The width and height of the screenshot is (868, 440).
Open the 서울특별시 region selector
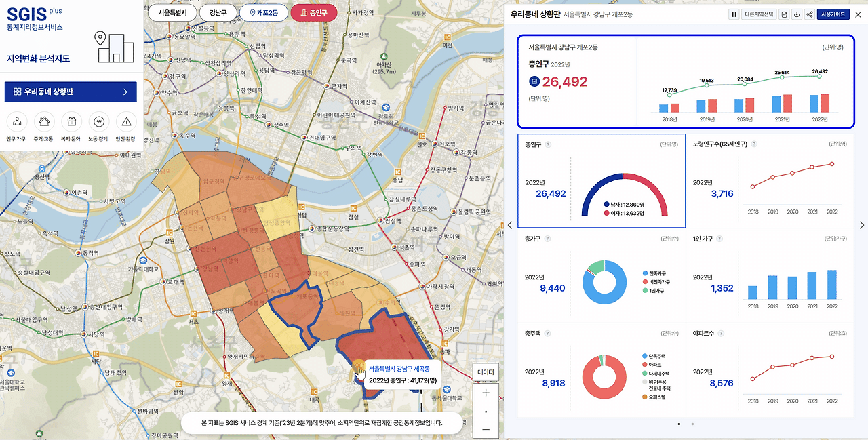pos(172,12)
